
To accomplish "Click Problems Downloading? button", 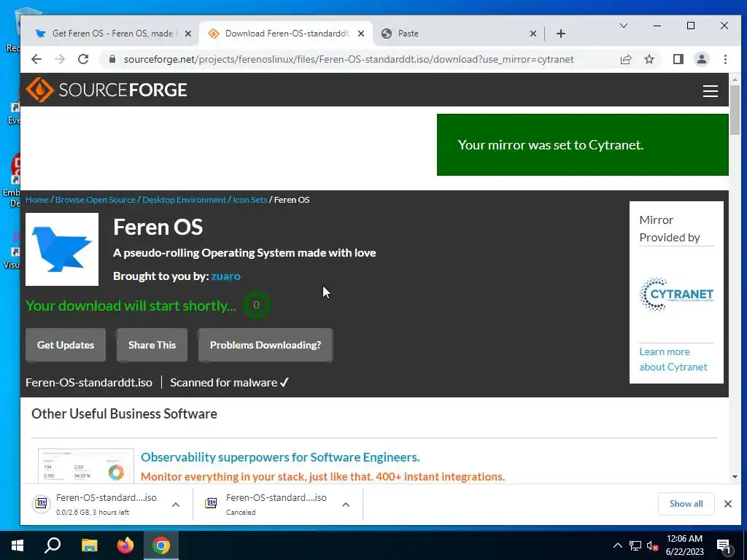I will pyautogui.click(x=266, y=345).
